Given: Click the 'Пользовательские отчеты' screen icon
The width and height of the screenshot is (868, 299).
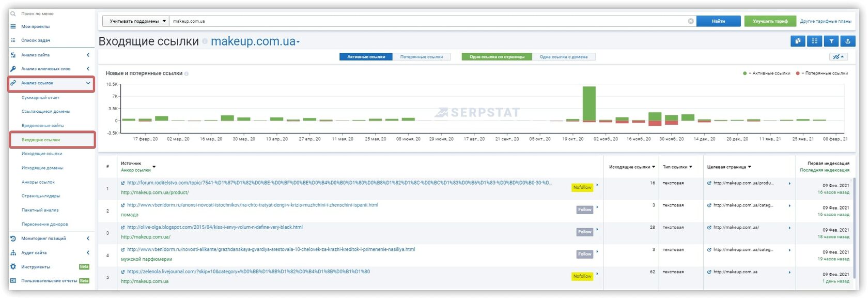Looking at the screenshot, I should [13, 281].
